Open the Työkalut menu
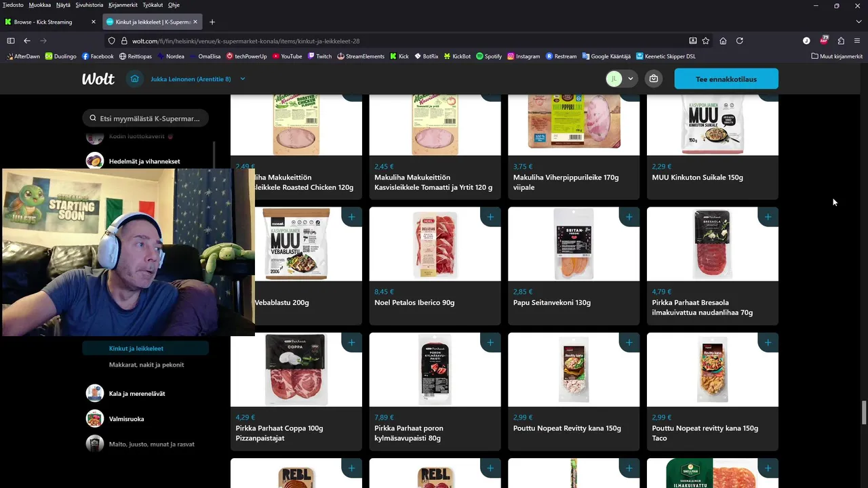Viewport: 868px width, 488px height. tap(153, 5)
